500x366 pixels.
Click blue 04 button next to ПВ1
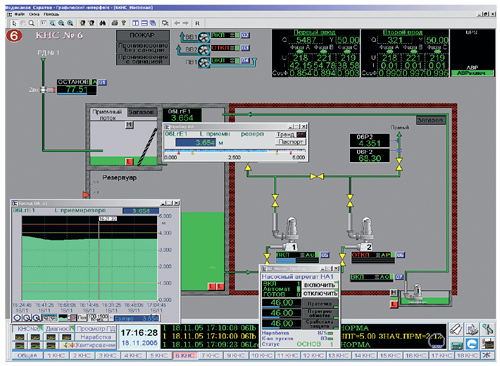[x=245, y=60]
